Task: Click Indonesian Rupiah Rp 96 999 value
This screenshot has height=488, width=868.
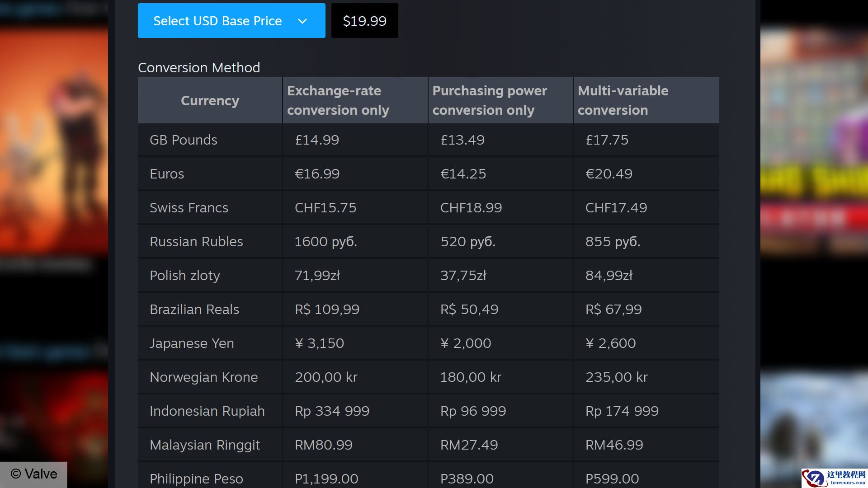Action: tap(473, 411)
